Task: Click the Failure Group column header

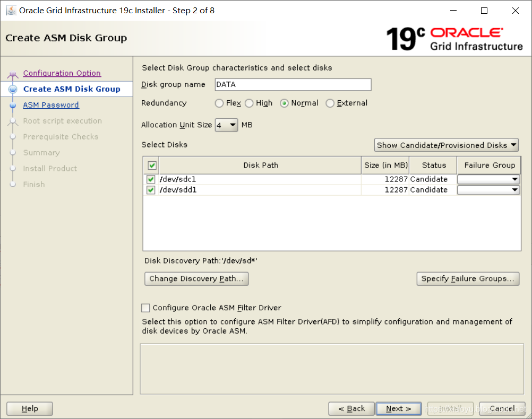Action: click(x=489, y=165)
